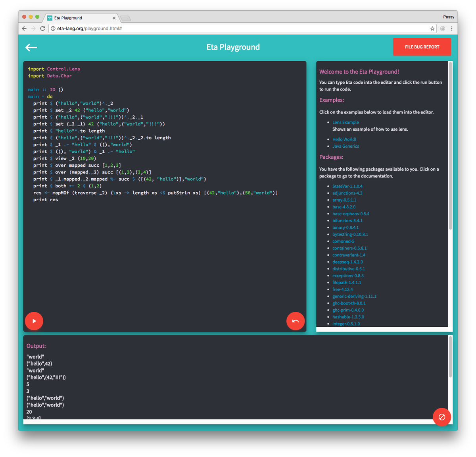This screenshot has width=476, height=457.
Task: Open the array-0.5.1.1 package link
Action: coord(344,200)
